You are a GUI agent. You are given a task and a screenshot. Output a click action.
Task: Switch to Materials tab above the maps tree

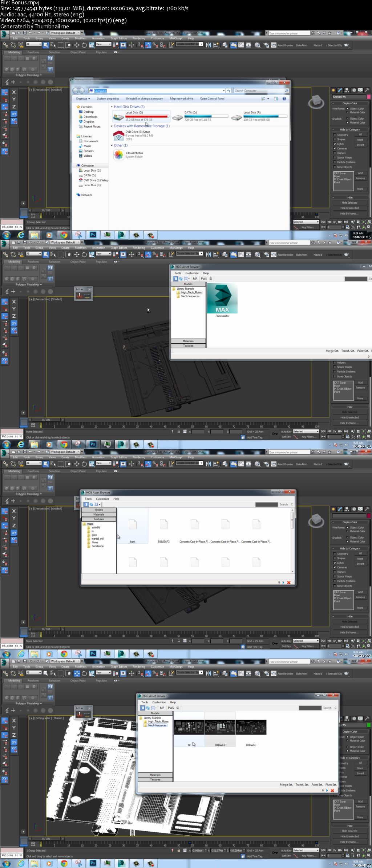coord(99,515)
